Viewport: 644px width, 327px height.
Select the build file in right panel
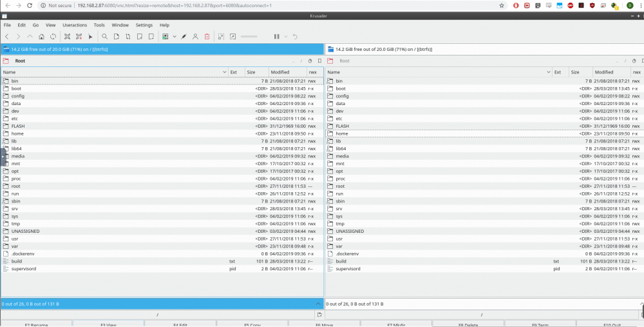(x=485, y=261)
